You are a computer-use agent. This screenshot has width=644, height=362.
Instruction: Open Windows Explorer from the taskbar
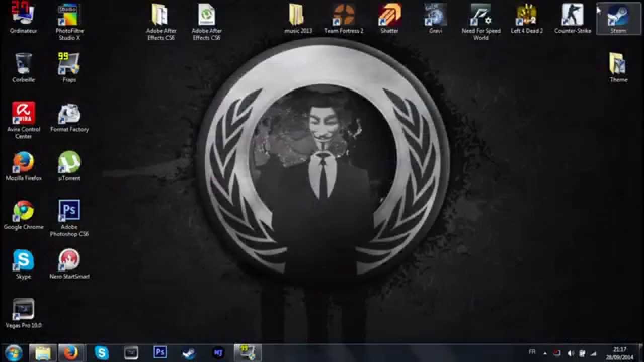[43, 353]
